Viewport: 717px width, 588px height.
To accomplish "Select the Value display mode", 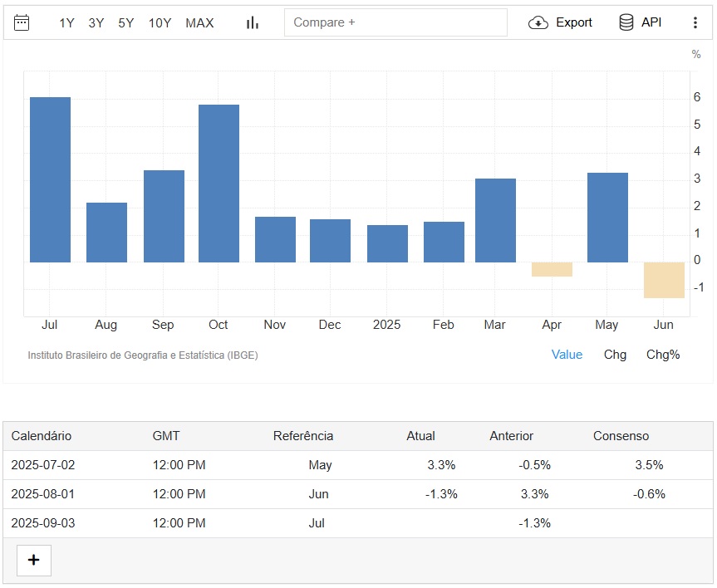I will pyautogui.click(x=567, y=355).
